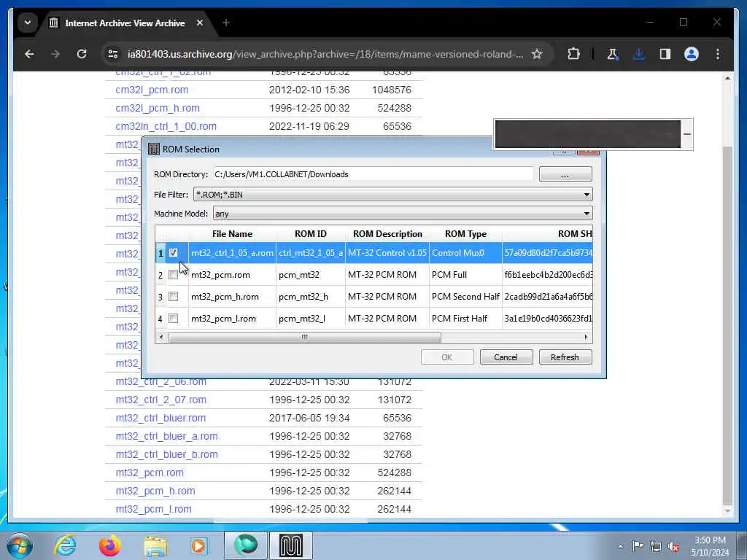747x560 pixels.
Task: Bookmark this page with the star icon
Action: pos(537,54)
